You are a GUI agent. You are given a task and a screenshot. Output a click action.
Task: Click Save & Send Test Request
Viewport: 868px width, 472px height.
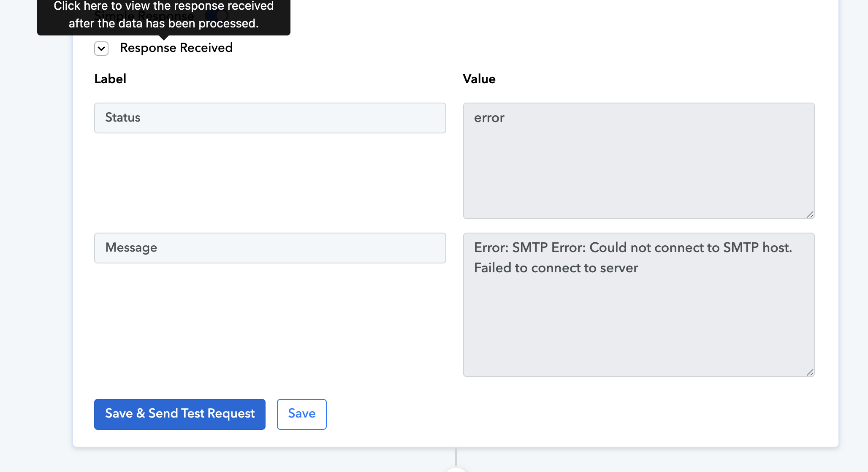180,414
